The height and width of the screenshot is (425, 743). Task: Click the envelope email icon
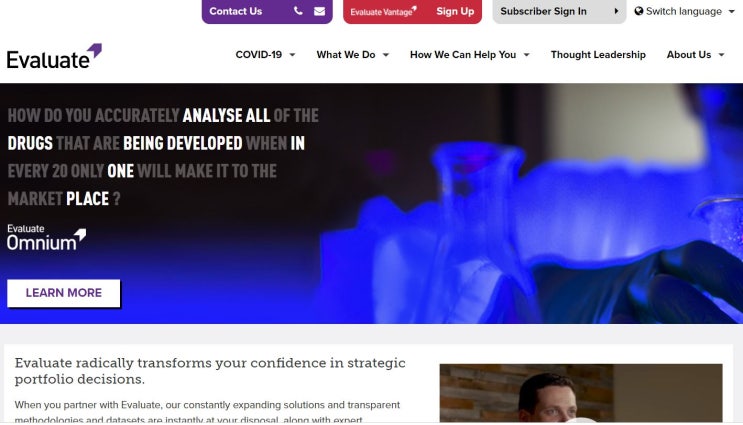pyautogui.click(x=319, y=11)
